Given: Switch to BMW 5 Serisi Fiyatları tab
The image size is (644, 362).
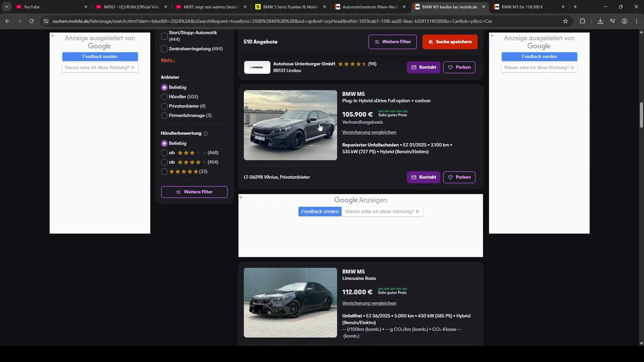Looking at the screenshot, I should (x=291, y=7).
